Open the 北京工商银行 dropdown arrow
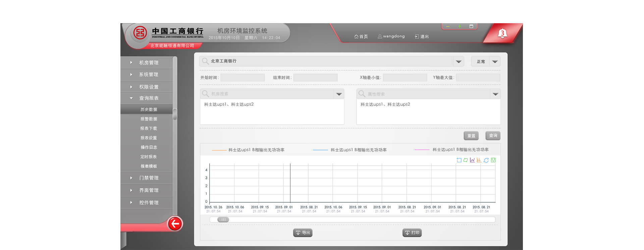 tap(459, 61)
